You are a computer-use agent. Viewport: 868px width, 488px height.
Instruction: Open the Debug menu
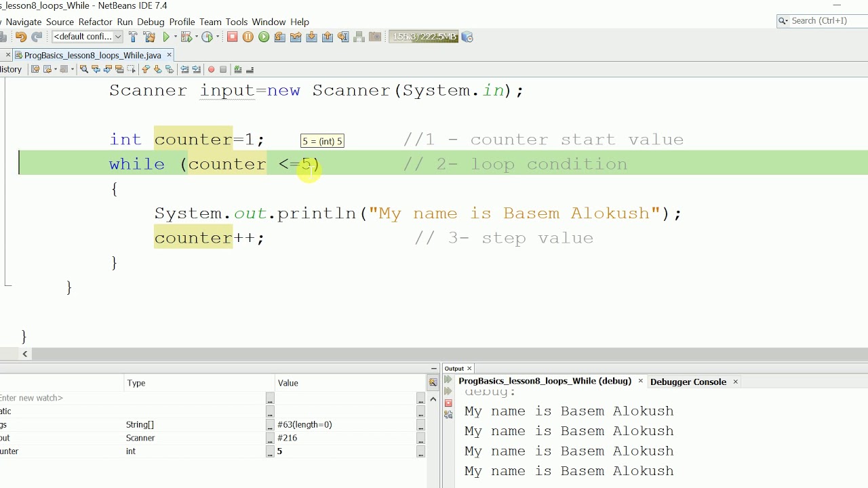click(151, 22)
